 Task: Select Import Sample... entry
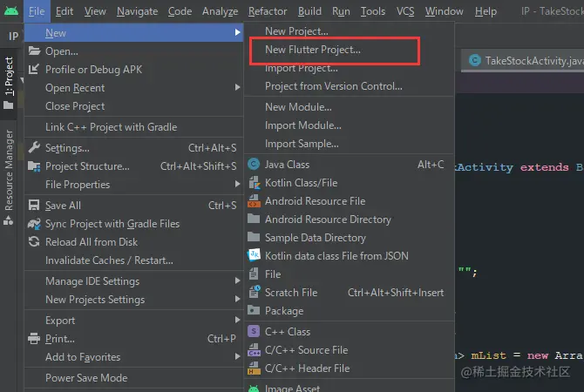point(349,144)
